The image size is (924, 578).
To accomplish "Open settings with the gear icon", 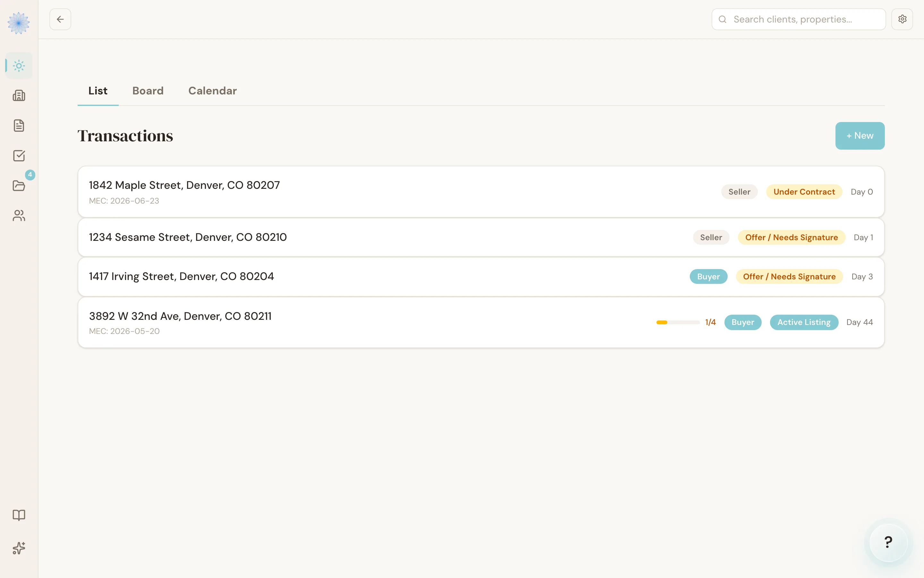I will 902,19.
